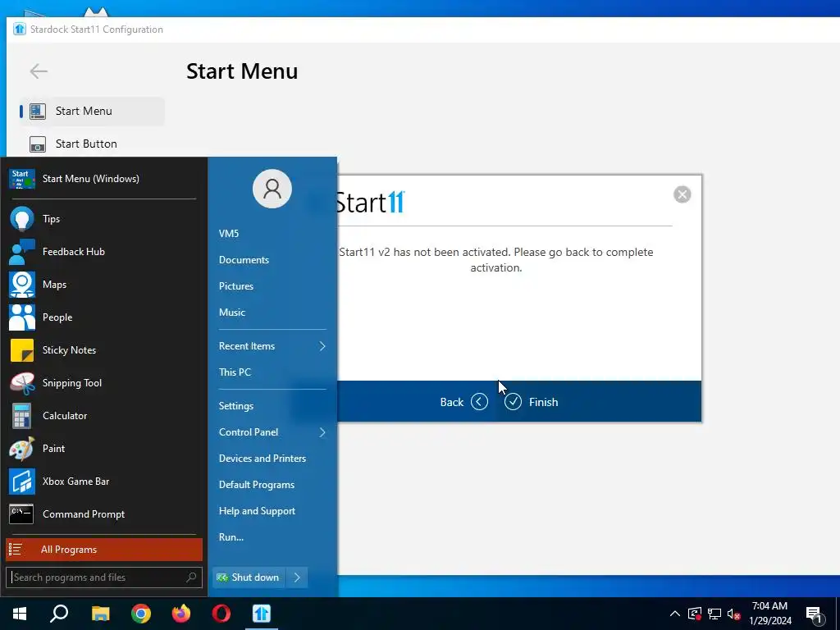Open Devices and Printers
The height and width of the screenshot is (630, 840).
point(262,459)
